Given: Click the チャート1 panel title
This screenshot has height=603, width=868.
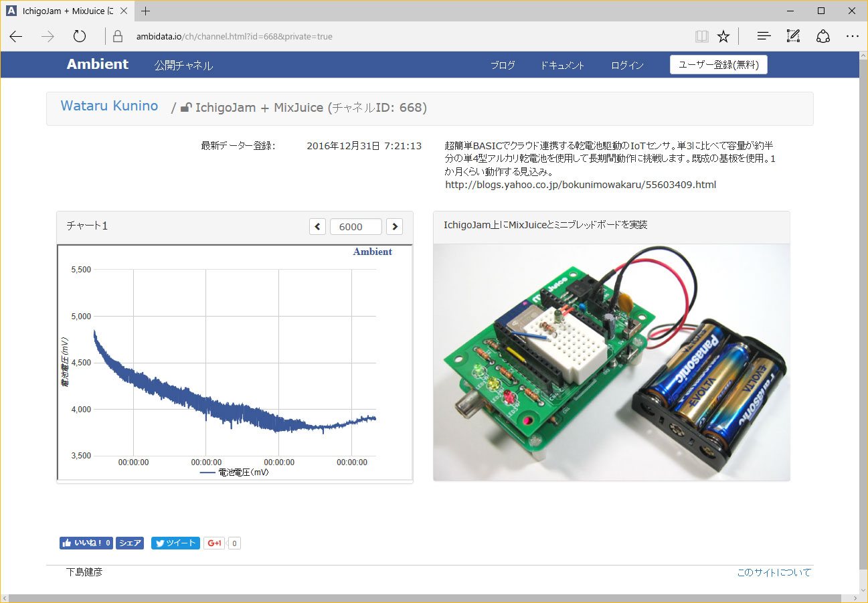Looking at the screenshot, I should coord(87,226).
